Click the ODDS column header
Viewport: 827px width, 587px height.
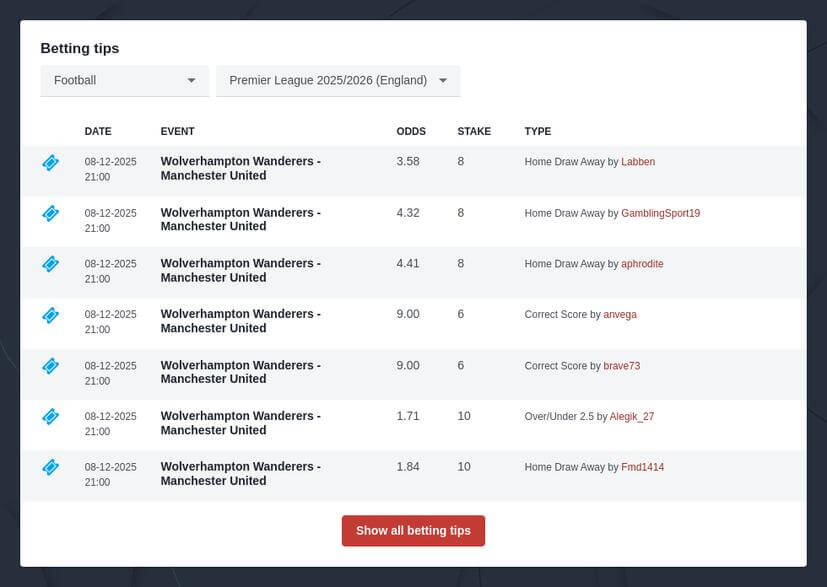409,131
